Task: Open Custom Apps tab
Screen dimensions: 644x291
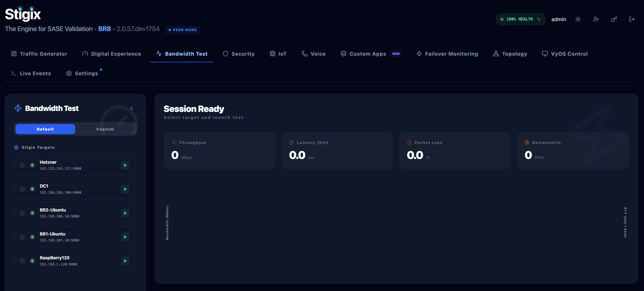Action: 371,54
